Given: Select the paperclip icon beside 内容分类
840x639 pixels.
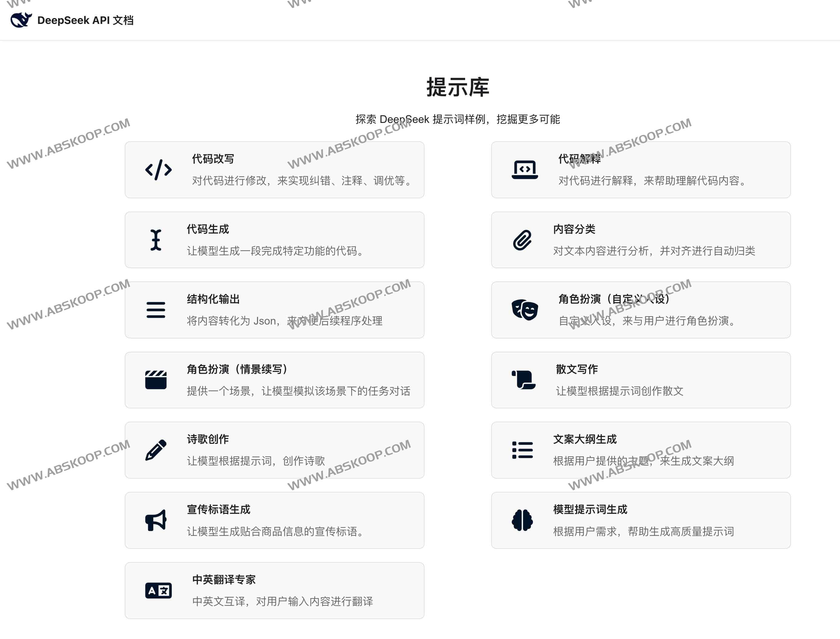Looking at the screenshot, I should coord(522,239).
